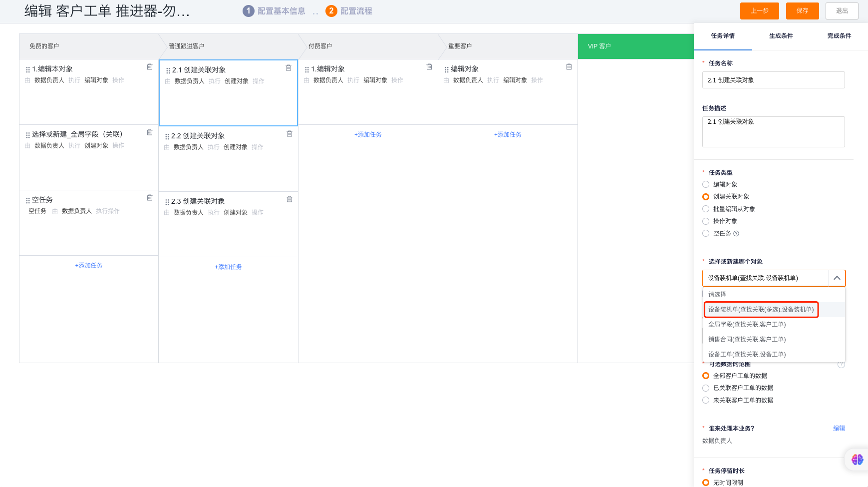Open the floating brain assistant icon
Screen dimensions: 868x487
click(857, 460)
